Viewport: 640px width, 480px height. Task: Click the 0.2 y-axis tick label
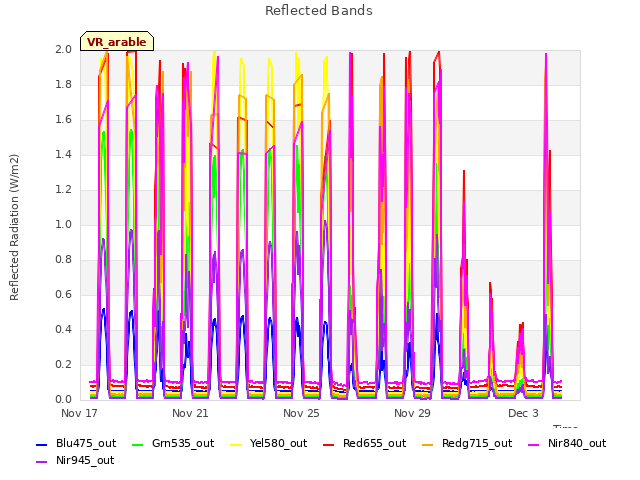(63, 364)
